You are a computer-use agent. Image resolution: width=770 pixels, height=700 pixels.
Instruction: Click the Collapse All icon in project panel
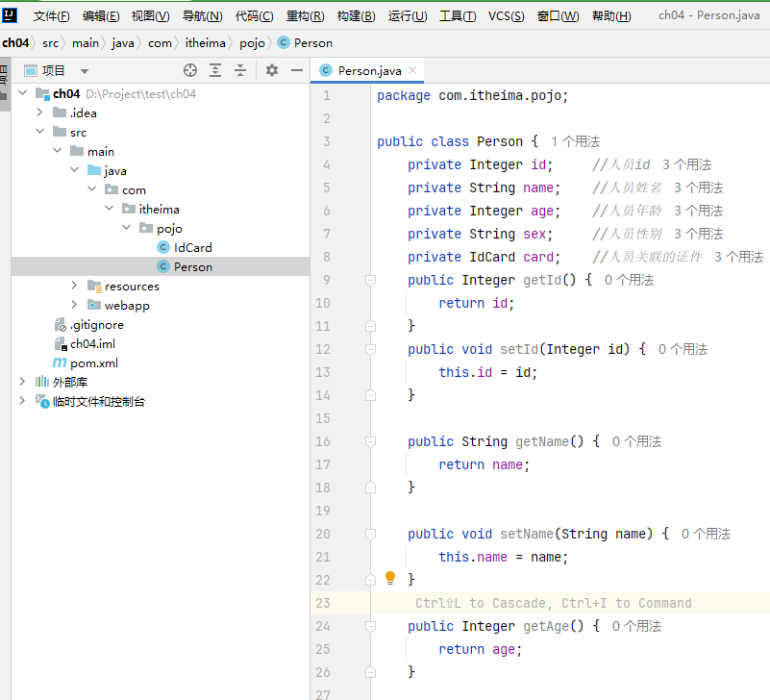240,70
